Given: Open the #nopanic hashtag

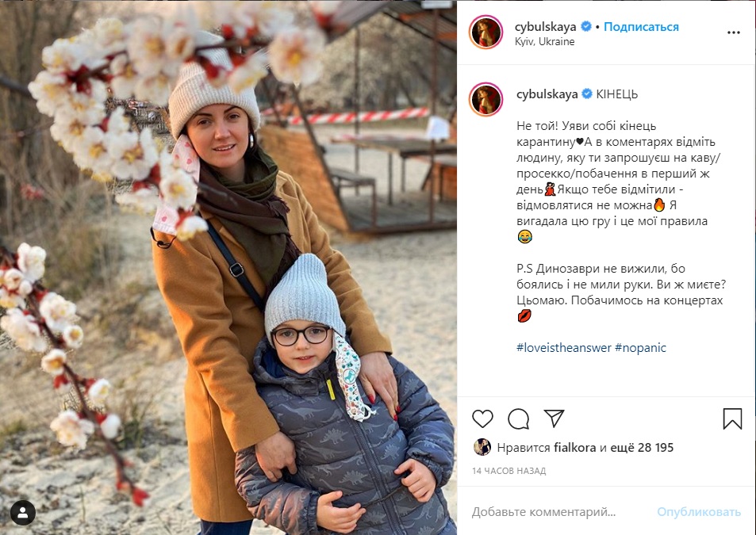Looking at the screenshot, I should (x=640, y=348).
